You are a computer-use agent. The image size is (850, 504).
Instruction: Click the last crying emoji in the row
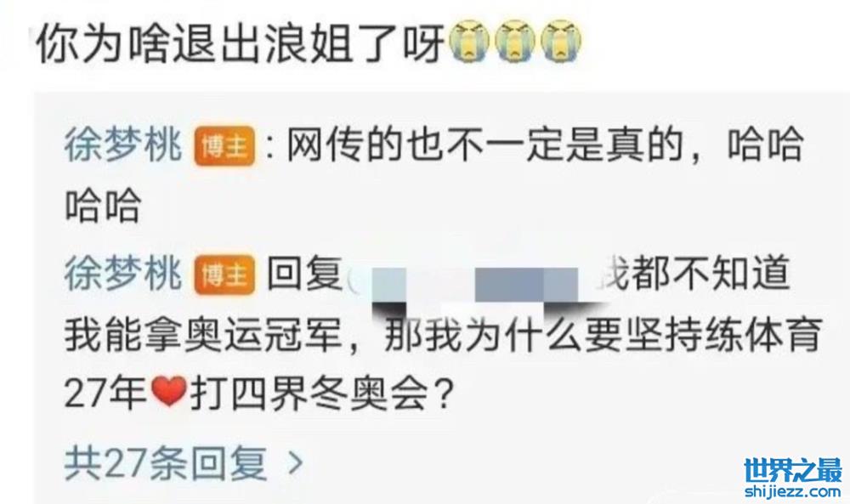click(561, 42)
